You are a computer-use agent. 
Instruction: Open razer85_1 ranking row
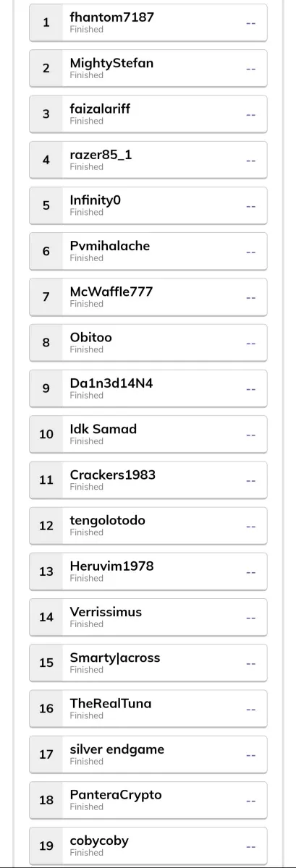[x=148, y=160]
